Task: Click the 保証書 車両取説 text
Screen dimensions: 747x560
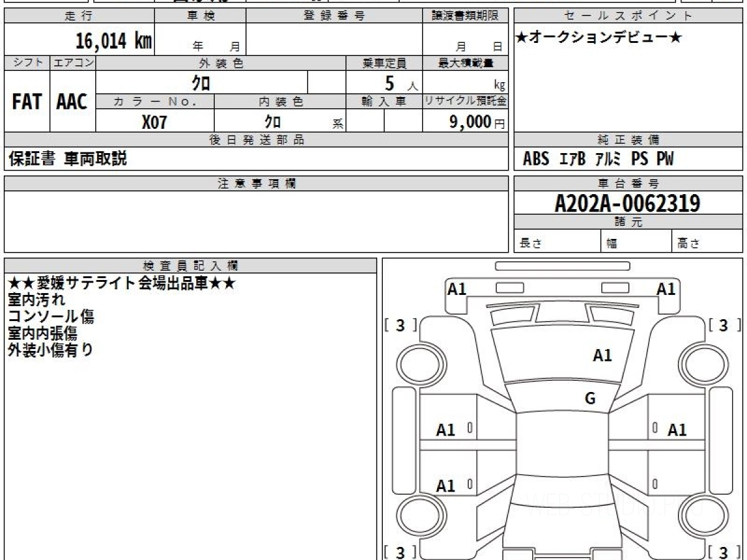Action: point(68,159)
